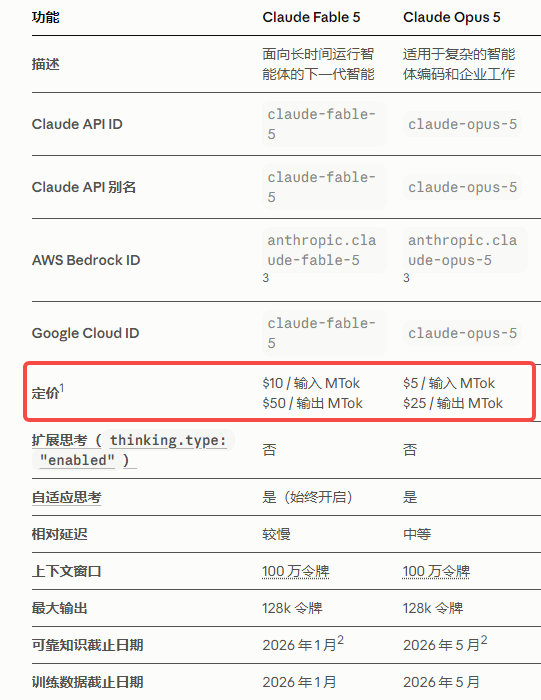This screenshot has height=700, width=541.
Task: Open the 自适应思考 link
Action: coord(67,497)
